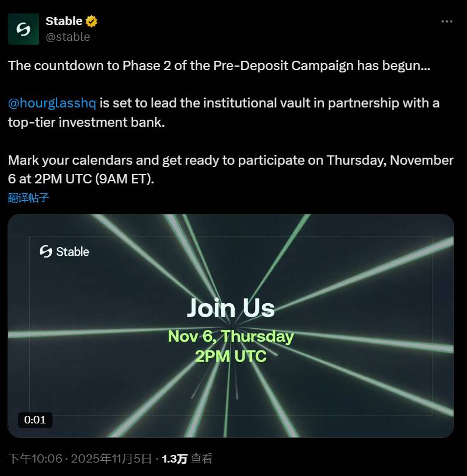Open the 1.3万 view count
Image resolution: width=467 pixels, height=476 pixels.
(175, 458)
